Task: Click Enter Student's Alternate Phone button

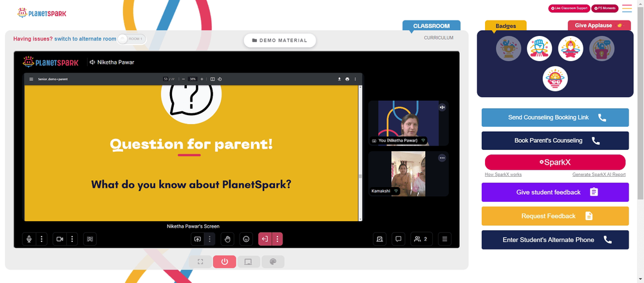Action: point(555,240)
